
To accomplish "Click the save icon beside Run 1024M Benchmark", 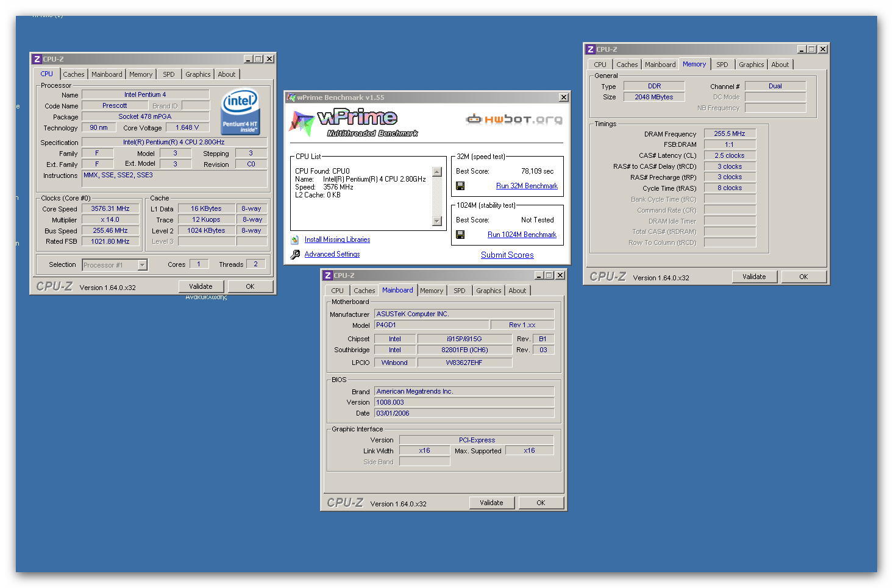I will click(460, 235).
